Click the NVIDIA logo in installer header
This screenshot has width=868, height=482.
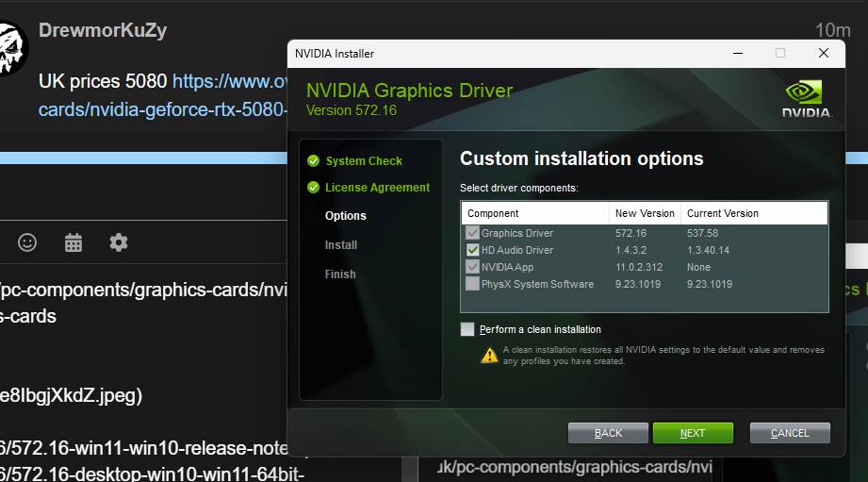(x=807, y=99)
